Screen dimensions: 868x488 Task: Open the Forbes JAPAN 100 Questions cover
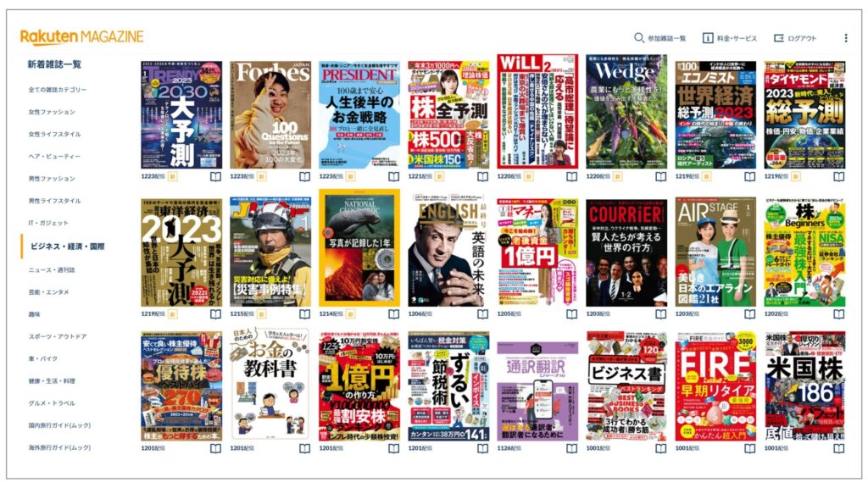[270, 114]
